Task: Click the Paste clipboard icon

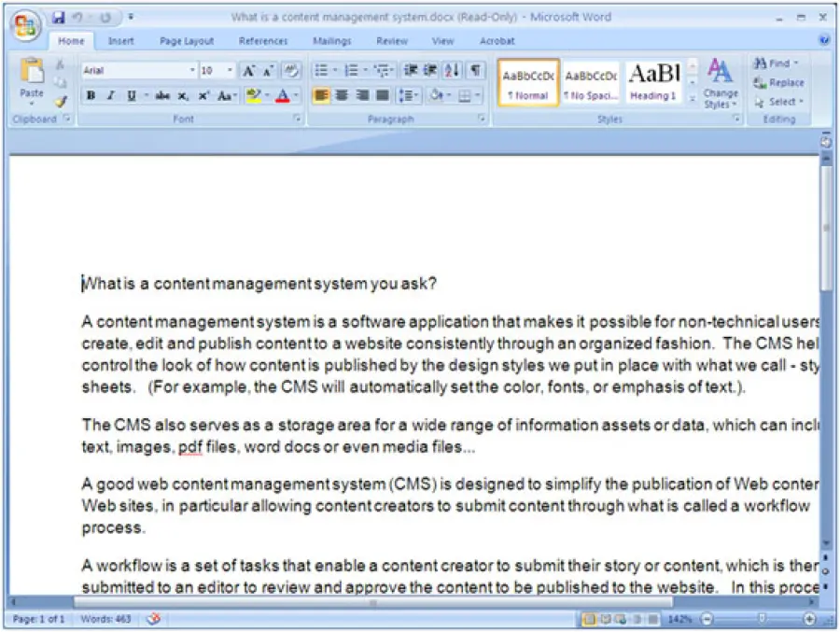Action: [x=32, y=74]
